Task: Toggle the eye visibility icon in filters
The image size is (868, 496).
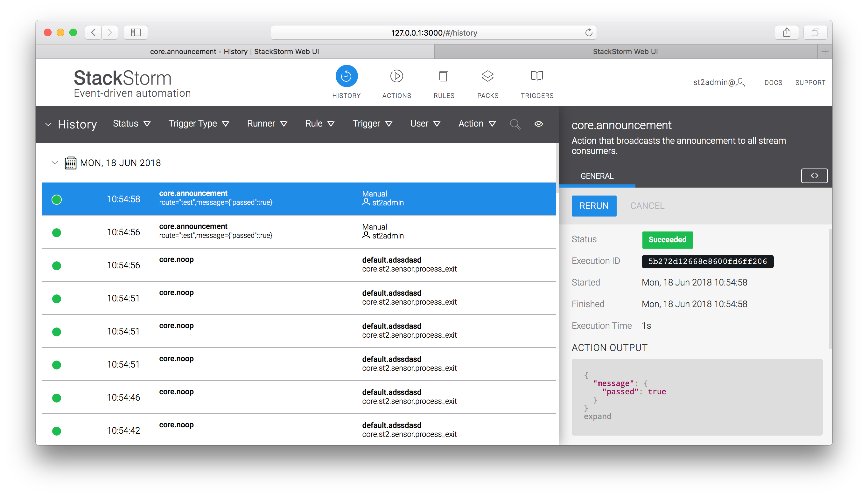Action: point(538,124)
